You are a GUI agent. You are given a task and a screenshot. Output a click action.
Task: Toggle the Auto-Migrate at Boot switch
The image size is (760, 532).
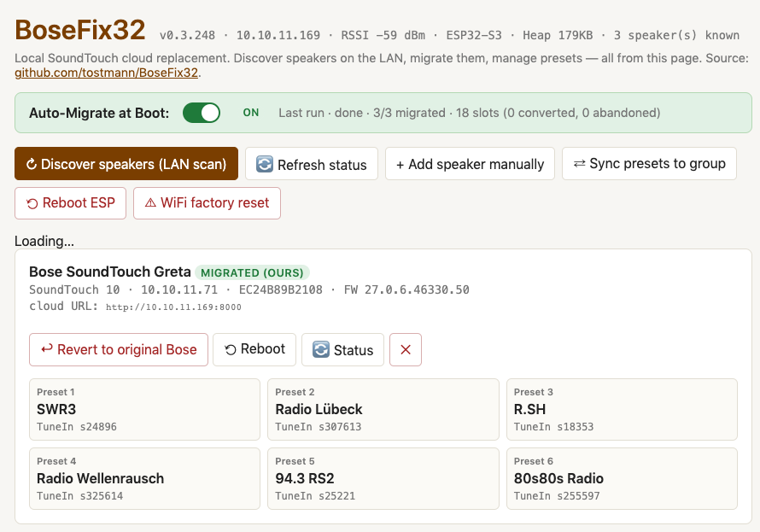pos(202,113)
